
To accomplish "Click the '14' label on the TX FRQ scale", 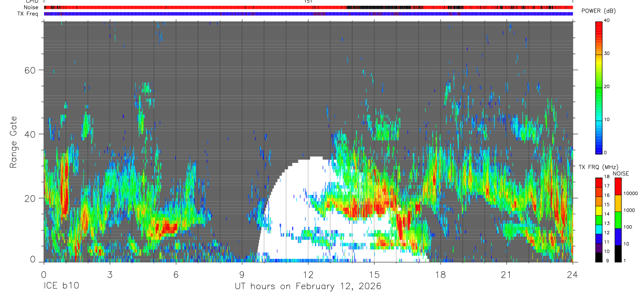I will pos(607,214).
